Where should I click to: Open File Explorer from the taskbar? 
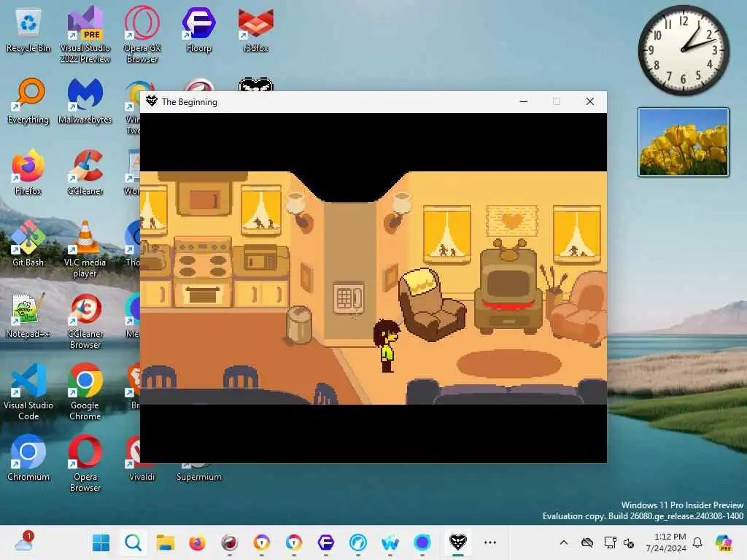click(x=166, y=542)
